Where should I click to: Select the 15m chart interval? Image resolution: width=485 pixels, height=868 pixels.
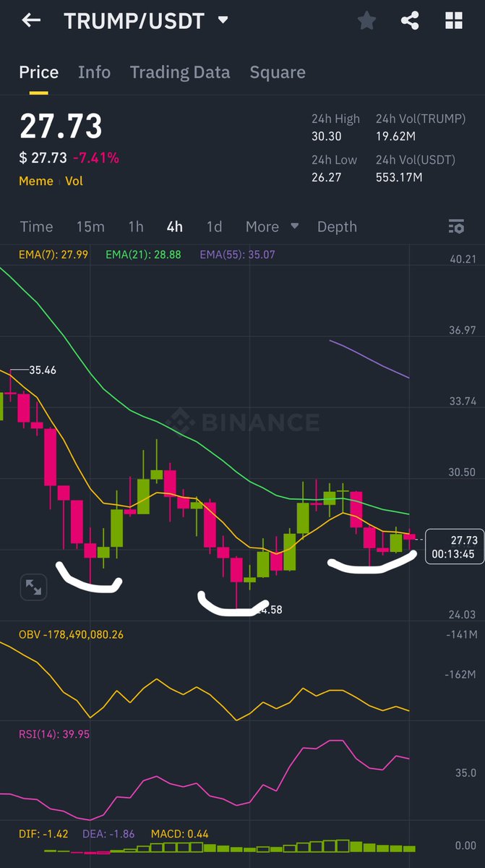click(x=90, y=227)
